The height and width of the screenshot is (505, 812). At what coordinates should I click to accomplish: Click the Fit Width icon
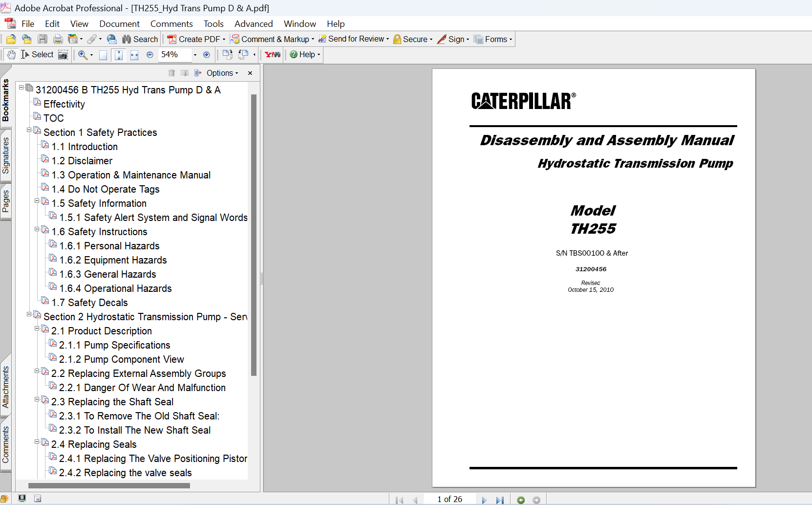click(134, 55)
